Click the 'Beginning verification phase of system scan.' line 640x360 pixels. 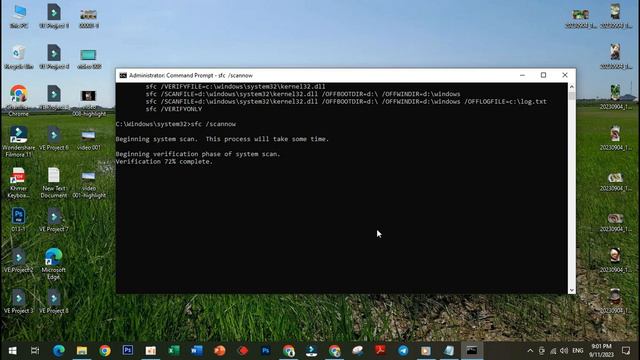coord(198,154)
